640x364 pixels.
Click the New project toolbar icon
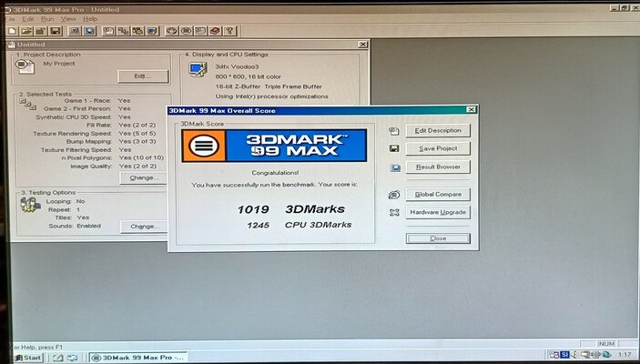11,31
